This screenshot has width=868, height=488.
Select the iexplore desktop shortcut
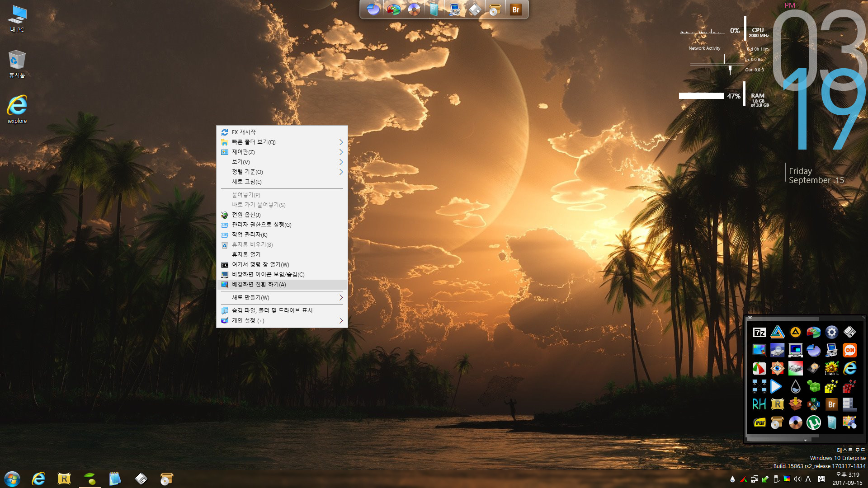17,109
